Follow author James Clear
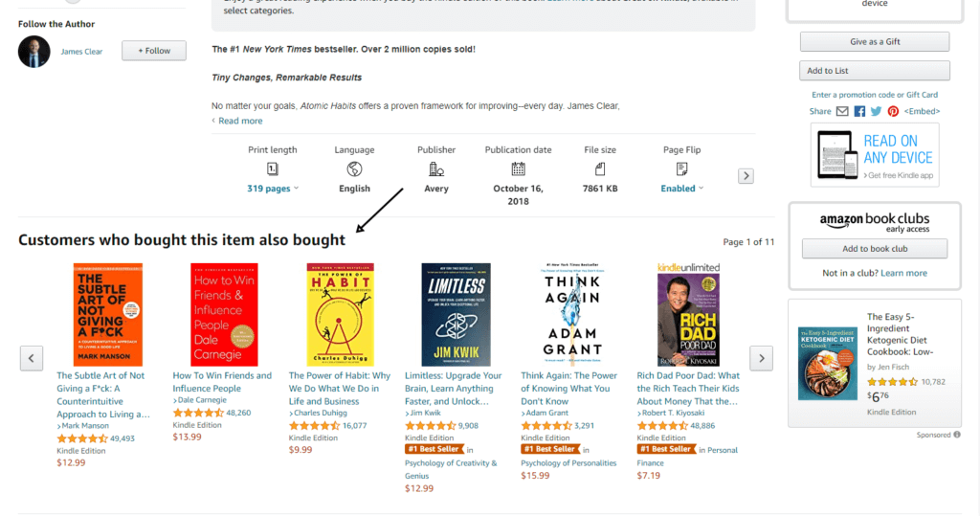This screenshot has height=516, width=980. (153, 51)
